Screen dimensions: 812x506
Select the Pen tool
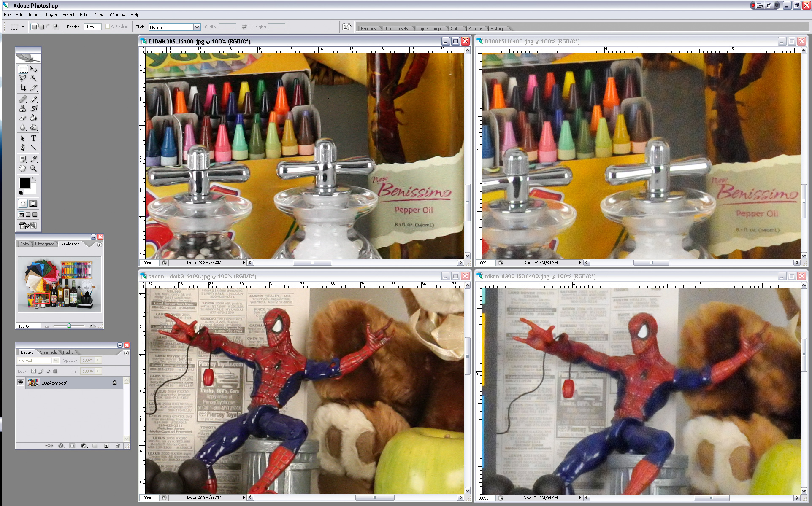[23, 148]
